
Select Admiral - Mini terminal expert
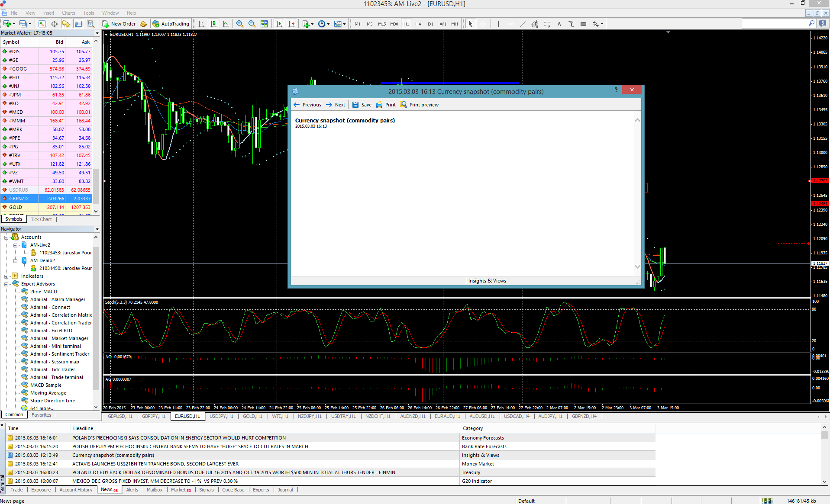[x=55, y=346]
